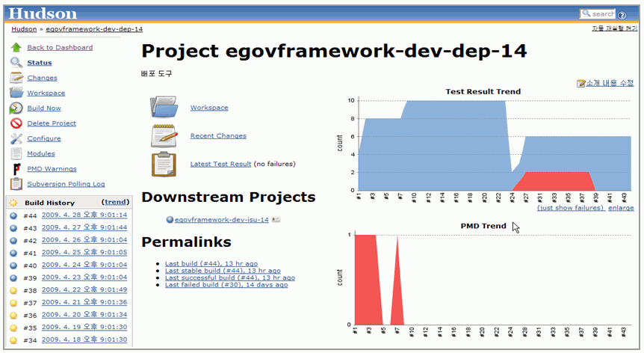Open Last failed build (#30) permalink
Viewport: 644px width, 353px height.
pyautogui.click(x=226, y=285)
